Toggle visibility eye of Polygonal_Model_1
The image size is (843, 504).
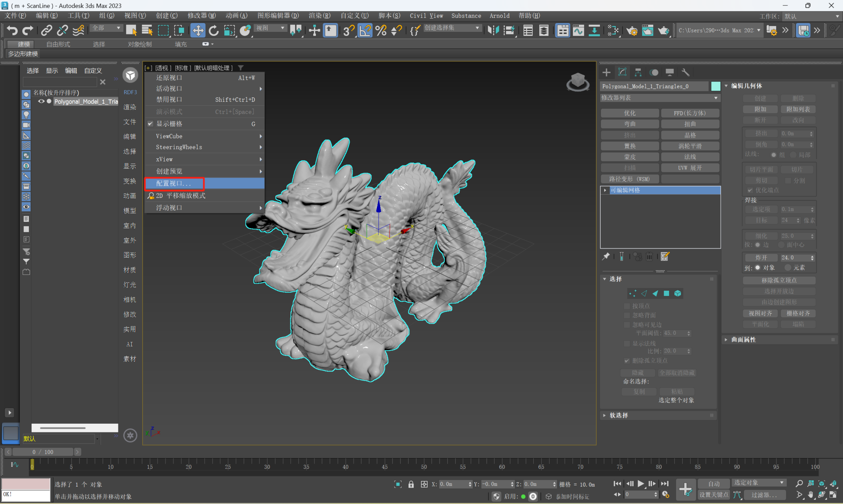[x=41, y=101]
